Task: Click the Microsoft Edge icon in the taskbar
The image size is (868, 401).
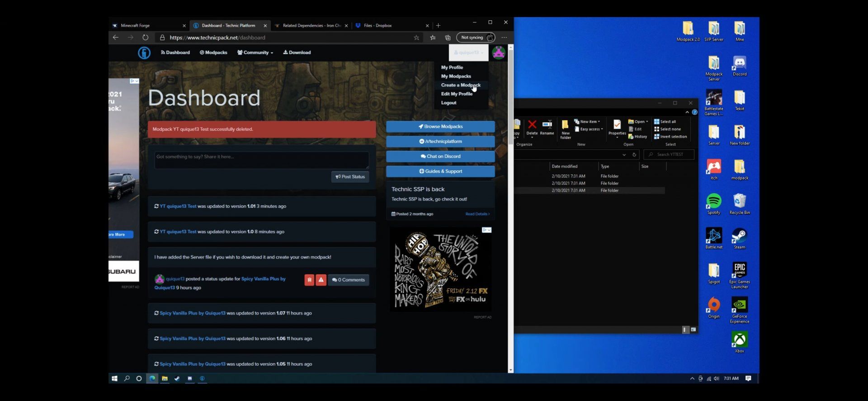Action: click(152, 378)
